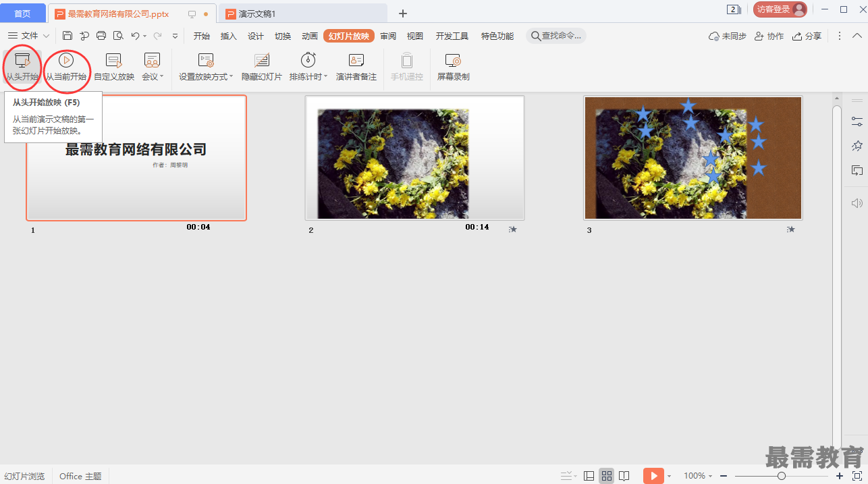Click the export icon next to save
Viewport: 868px width, 484px height.
[84, 36]
